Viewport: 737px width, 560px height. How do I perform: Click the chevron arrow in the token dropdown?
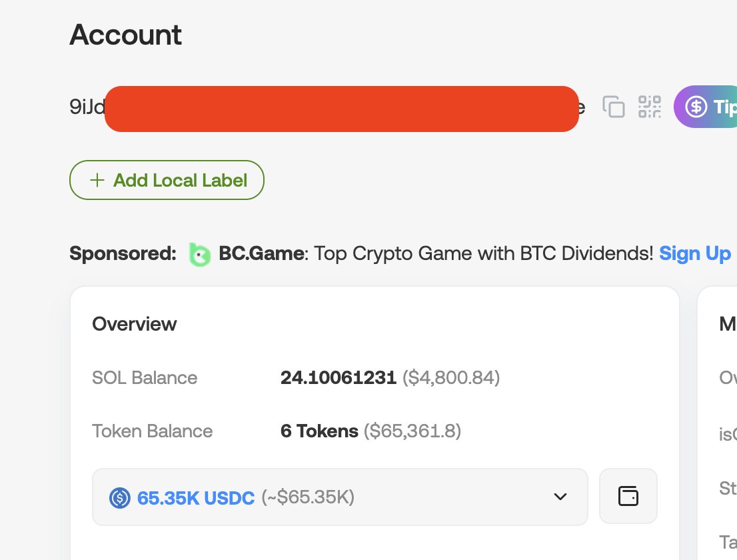(x=560, y=497)
